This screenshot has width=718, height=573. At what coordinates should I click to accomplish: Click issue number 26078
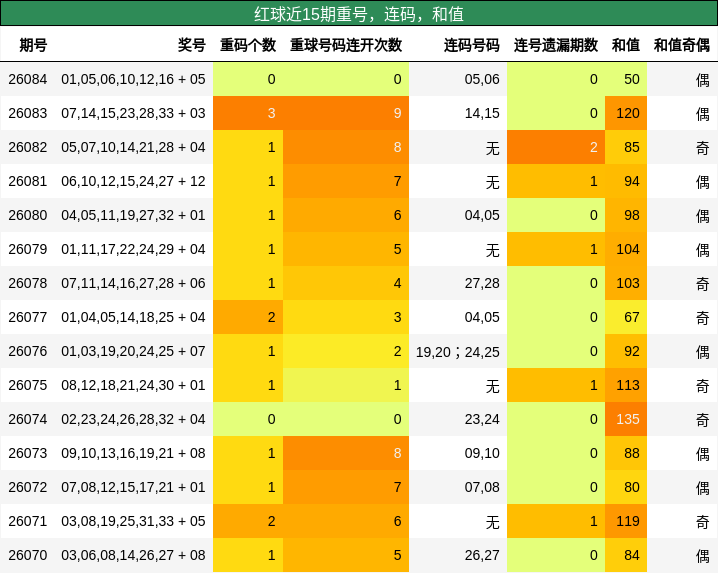click(27, 283)
